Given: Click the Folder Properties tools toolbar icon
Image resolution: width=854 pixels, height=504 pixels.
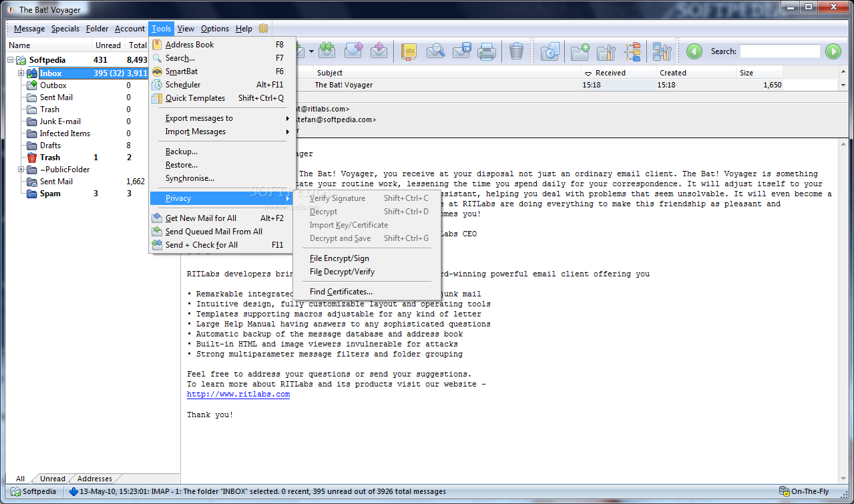Looking at the screenshot, I should tap(606, 51).
